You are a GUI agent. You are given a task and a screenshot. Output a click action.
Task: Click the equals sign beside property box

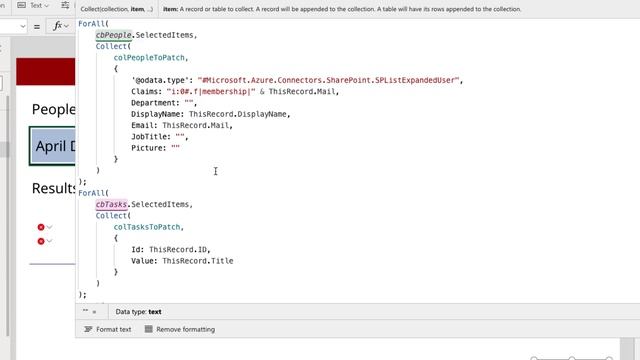click(x=37, y=27)
